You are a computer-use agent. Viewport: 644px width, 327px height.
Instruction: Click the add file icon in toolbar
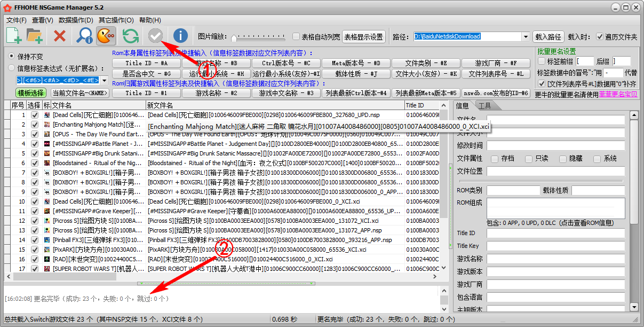[x=14, y=36]
